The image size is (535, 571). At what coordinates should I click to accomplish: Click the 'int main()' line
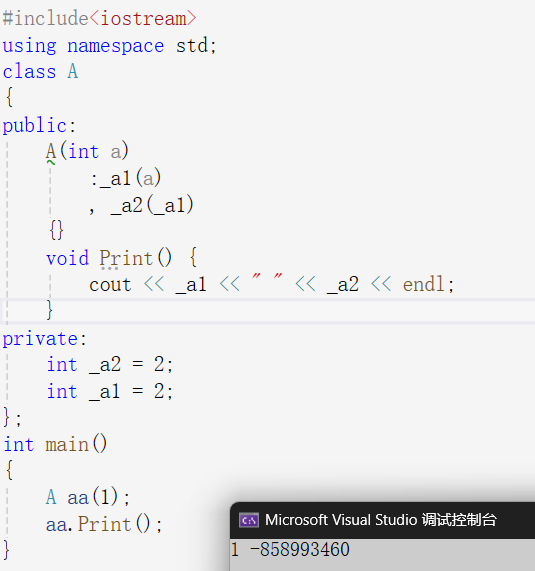pyautogui.click(x=55, y=444)
